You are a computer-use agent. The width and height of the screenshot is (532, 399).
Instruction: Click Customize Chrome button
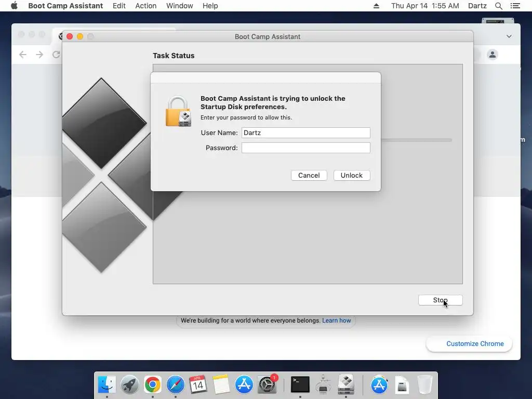(x=469, y=344)
